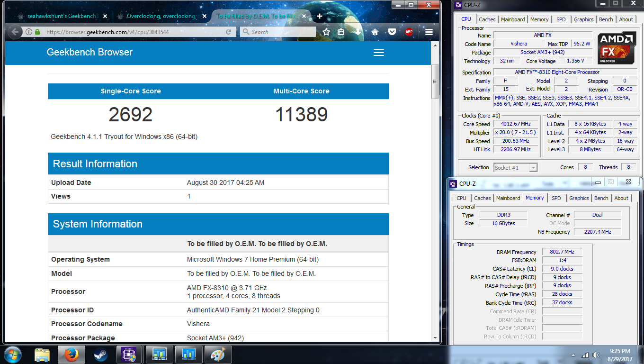Click the network signal tray icon
This screenshot has width=644, height=364.
click(585, 355)
